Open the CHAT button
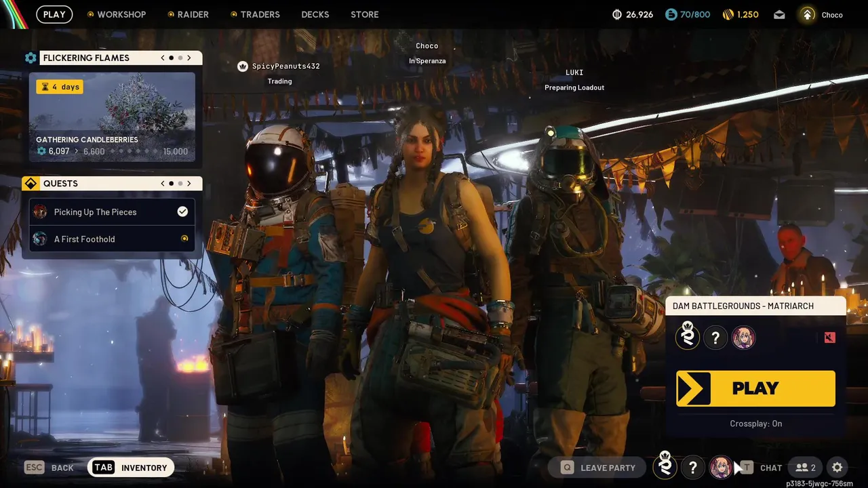The height and width of the screenshot is (488, 868). point(761,468)
